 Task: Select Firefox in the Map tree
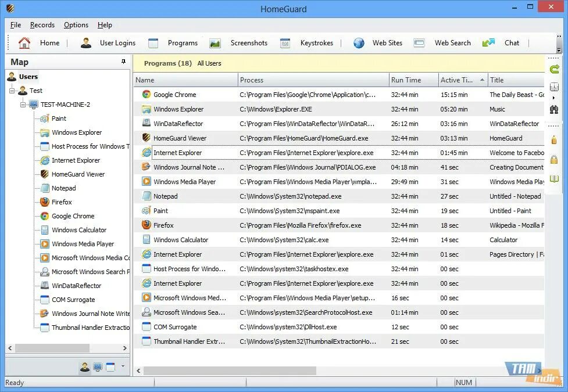tap(56, 202)
